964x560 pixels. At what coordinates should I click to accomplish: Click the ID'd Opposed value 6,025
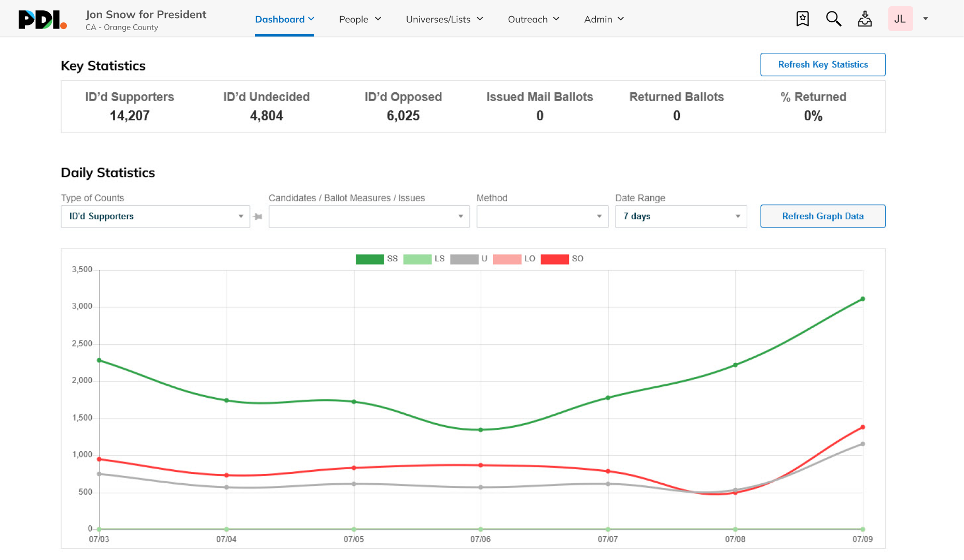tap(403, 116)
